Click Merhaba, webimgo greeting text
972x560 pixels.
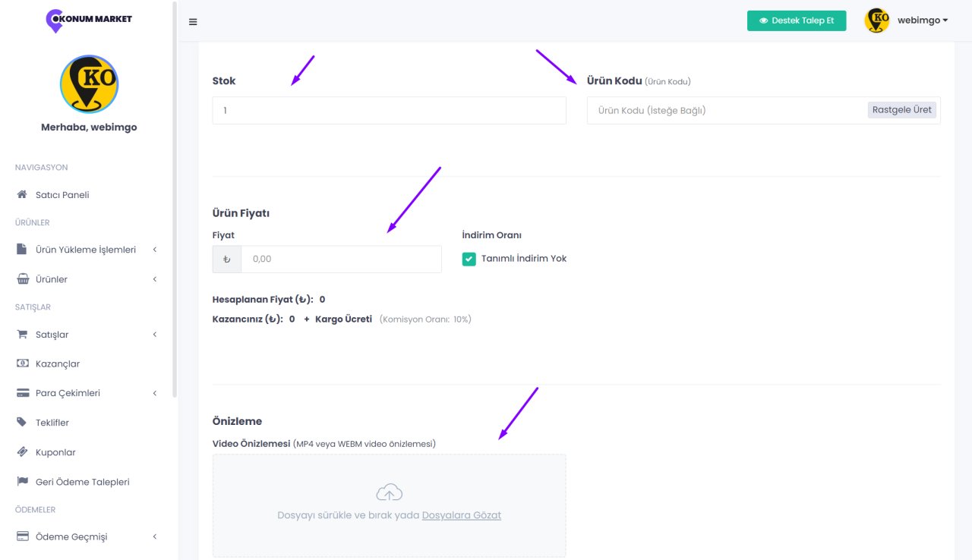[89, 127]
